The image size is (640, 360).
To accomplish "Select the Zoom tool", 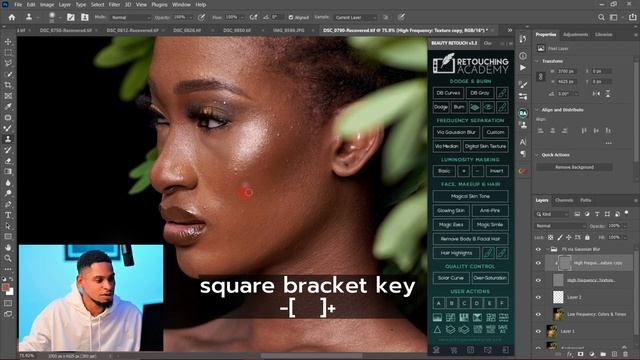I will pyautogui.click(x=8, y=258).
